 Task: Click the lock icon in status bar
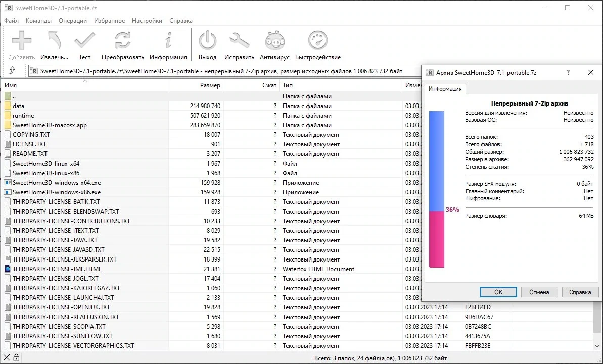tap(16, 358)
